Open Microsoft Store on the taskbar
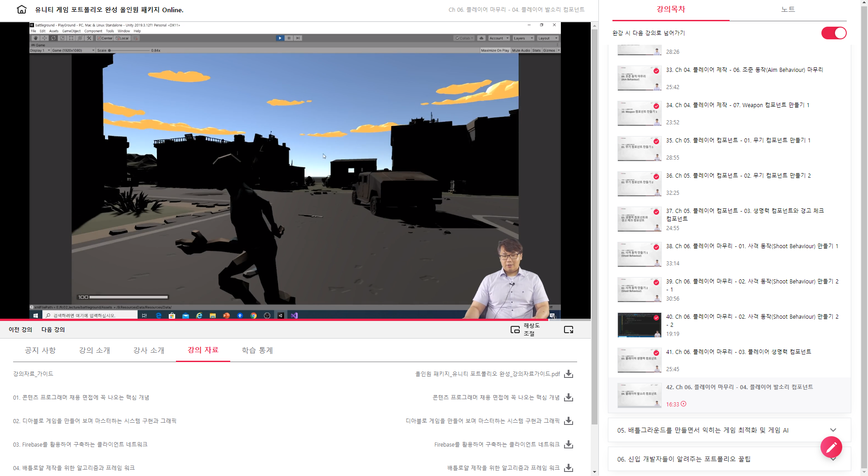Screen dimensions: 868x476 [x=172, y=316]
